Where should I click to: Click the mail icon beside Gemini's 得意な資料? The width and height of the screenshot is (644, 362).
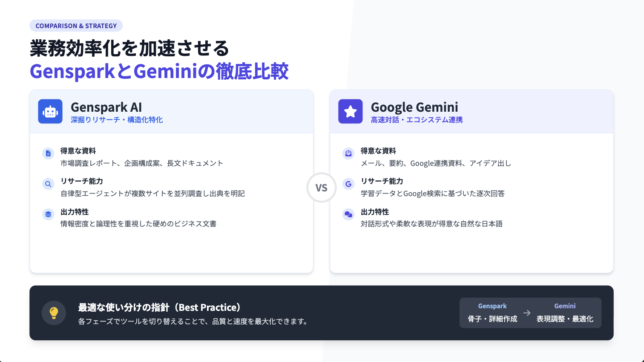tap(348, 153)
